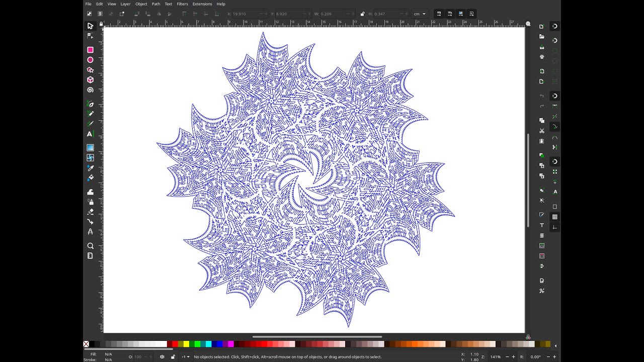Select the Spiral tool
This screenshot has height=362, width=644.
click(x=90, y=90)
